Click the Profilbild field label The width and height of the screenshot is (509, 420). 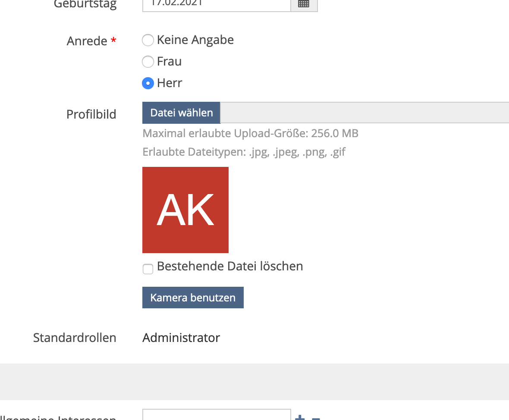[91, 114]
